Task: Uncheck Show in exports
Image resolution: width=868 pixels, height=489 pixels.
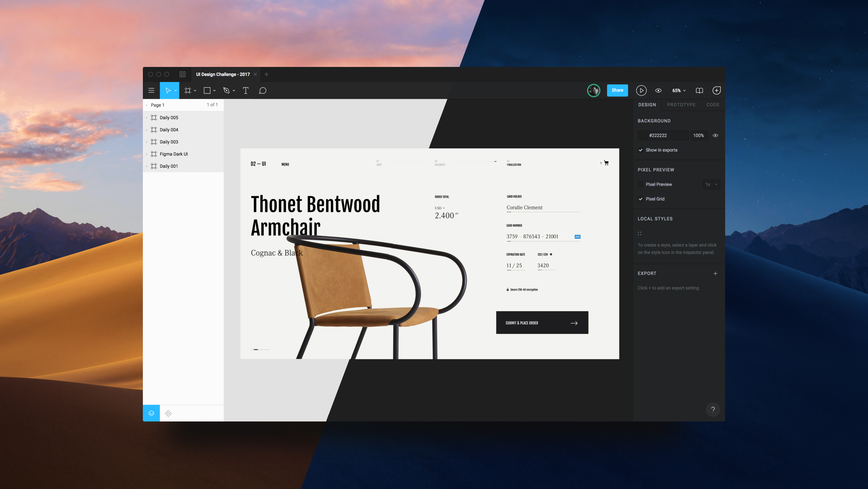Action: (x=640, y=150)
